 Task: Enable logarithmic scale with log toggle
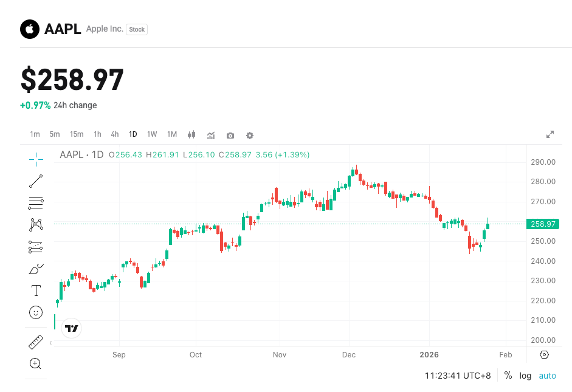pos(525,376)
